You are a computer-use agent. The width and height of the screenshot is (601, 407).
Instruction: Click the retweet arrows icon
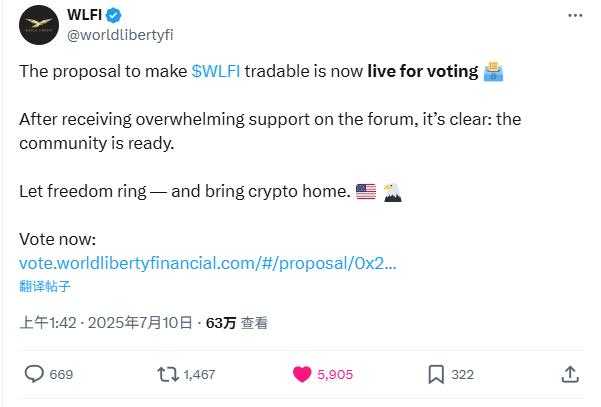[168, 374]
